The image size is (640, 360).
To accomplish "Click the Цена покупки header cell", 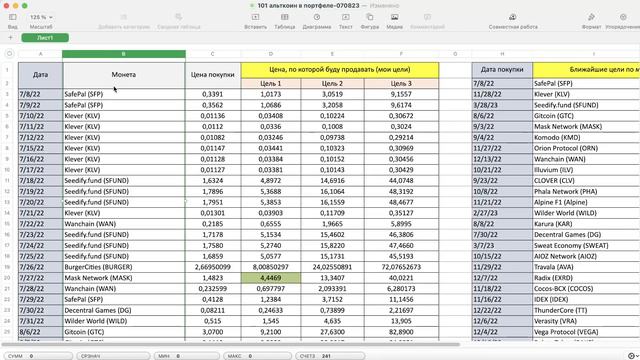I will tap(213, 75).
